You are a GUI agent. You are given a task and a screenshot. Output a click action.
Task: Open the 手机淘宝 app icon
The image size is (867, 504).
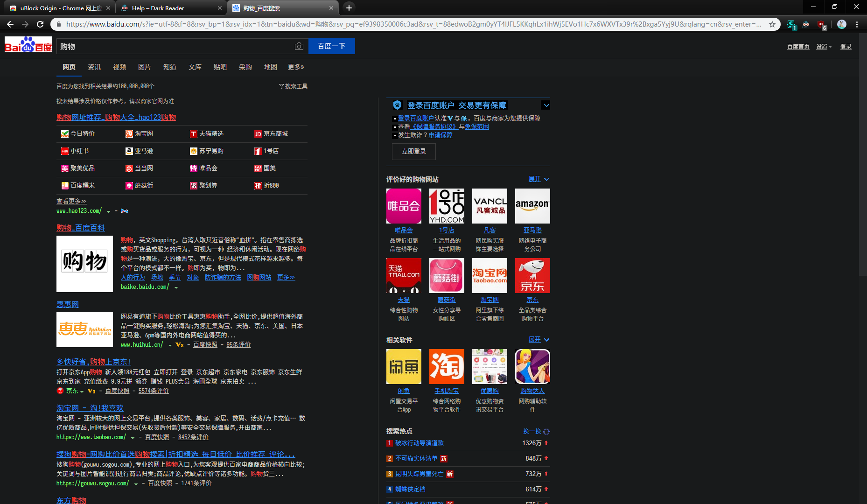coord(447,366)
